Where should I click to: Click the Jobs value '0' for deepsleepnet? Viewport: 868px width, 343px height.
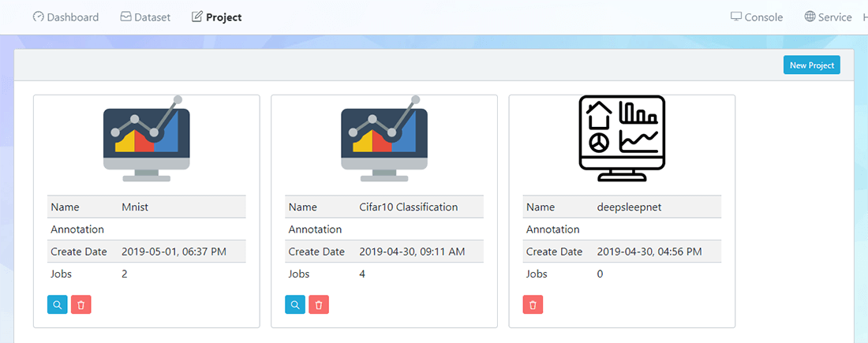600,274
